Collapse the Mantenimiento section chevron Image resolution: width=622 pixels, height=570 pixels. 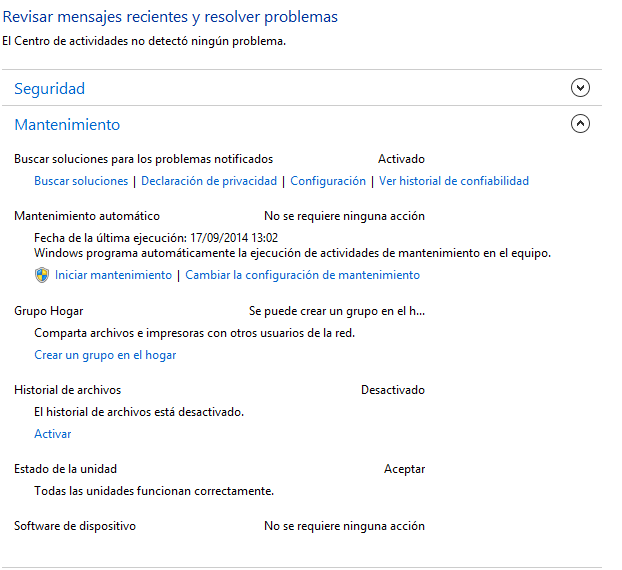pyautogui.click(x=580, y=124)
